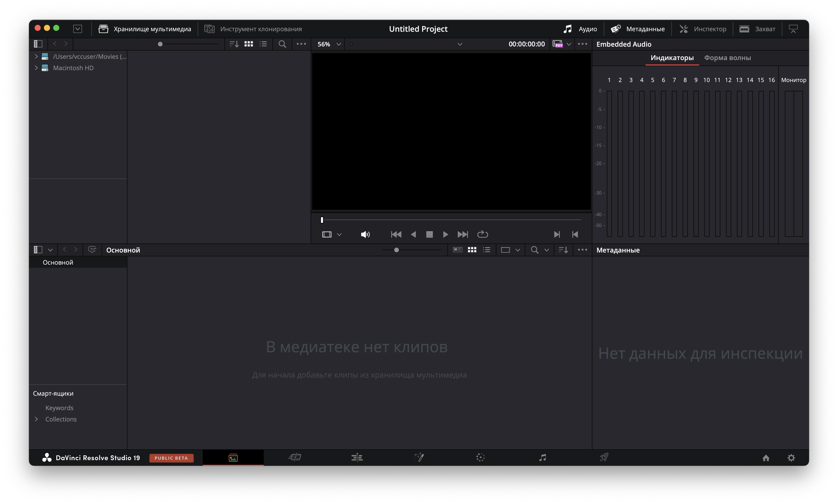
Task: Toggle loop playback in the viewer
Action: point(482,234)
